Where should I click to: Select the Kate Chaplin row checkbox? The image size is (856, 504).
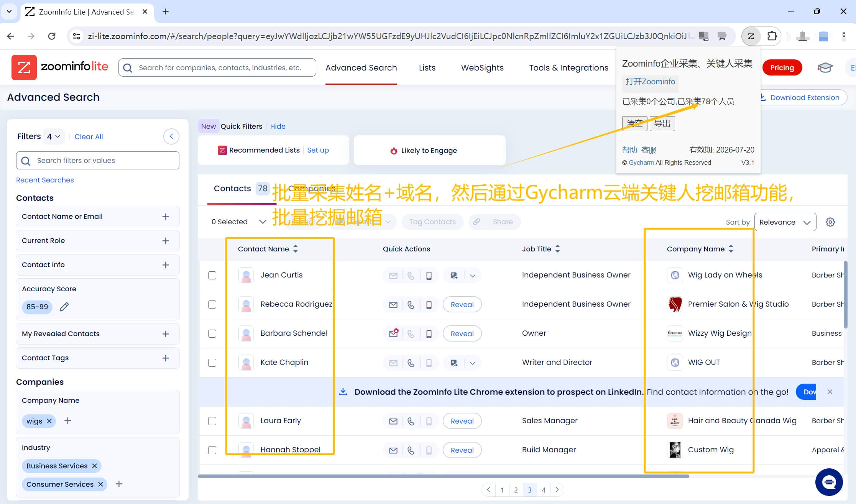tap(212, 363)
